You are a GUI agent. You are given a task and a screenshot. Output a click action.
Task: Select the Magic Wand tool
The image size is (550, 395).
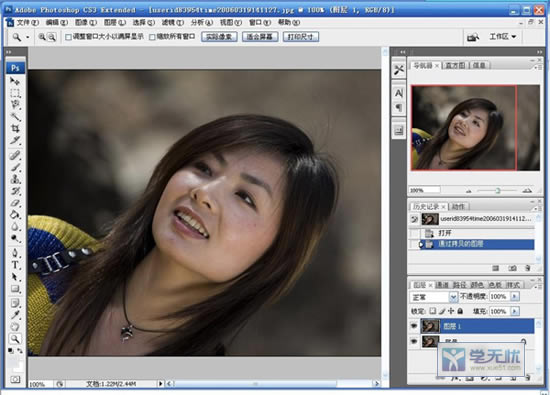pos(15,116)
